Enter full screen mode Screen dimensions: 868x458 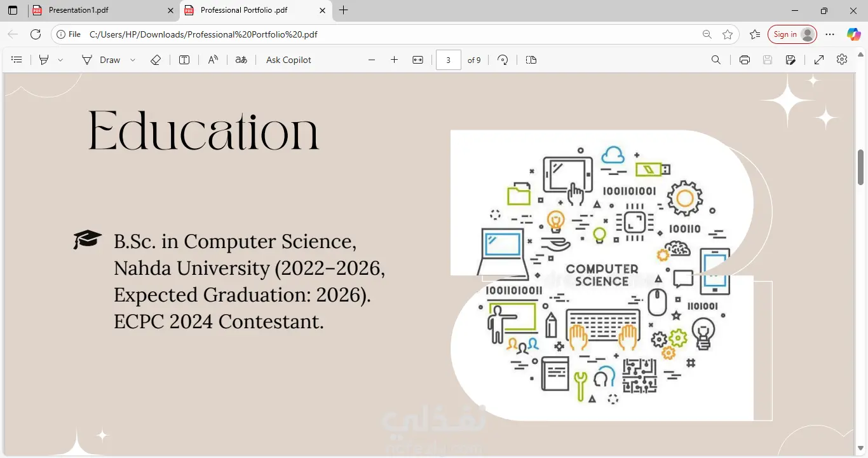tap(819, 60)
